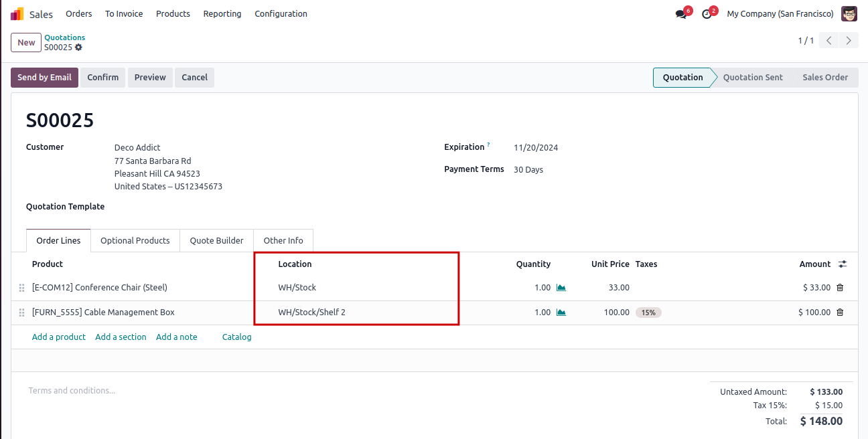Open the company switcher My Company (San Francisco)
The image size is (868, 439).
(780, 13)
